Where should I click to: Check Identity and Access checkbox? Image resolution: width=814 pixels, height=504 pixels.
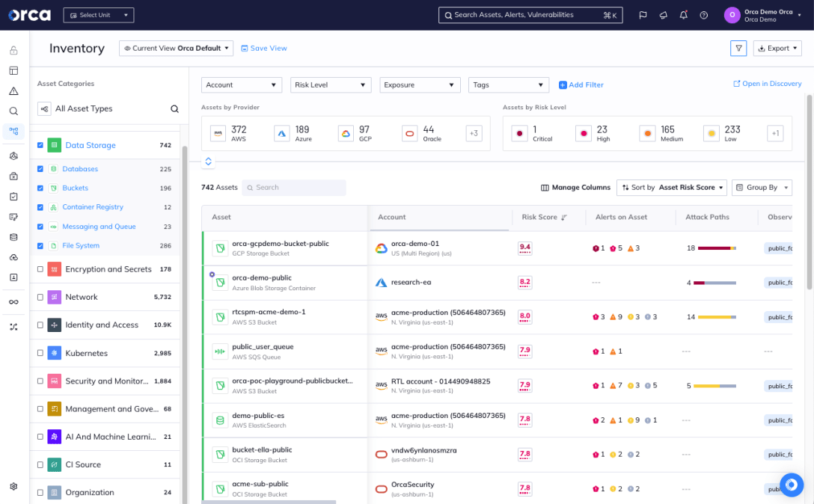[40, 325]
